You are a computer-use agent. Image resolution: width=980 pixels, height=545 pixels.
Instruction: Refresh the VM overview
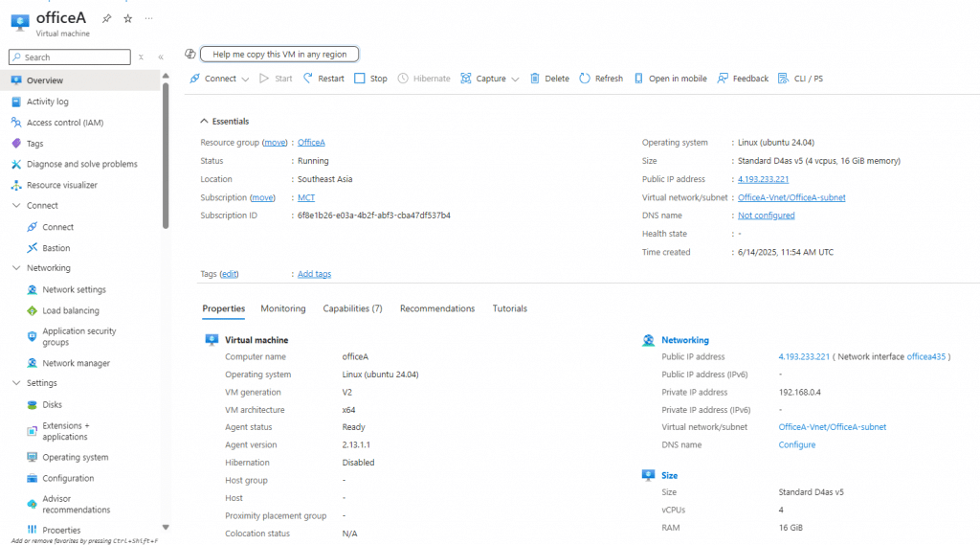point(600,79)
